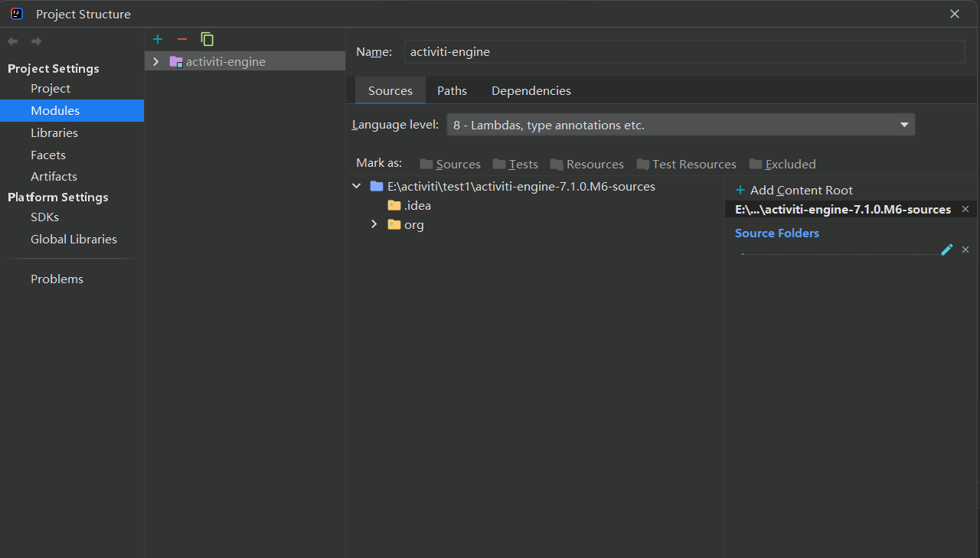Select the .idea folder in the tree

tap(417, 205)
